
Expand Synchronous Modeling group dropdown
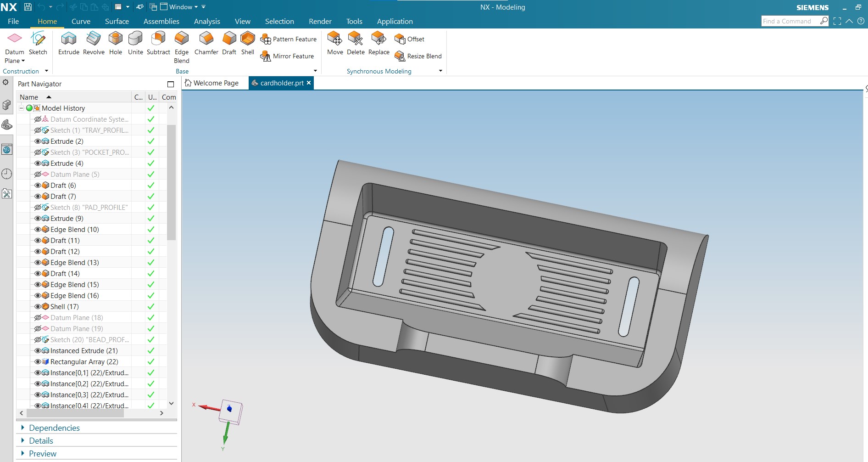click(440, 71)
